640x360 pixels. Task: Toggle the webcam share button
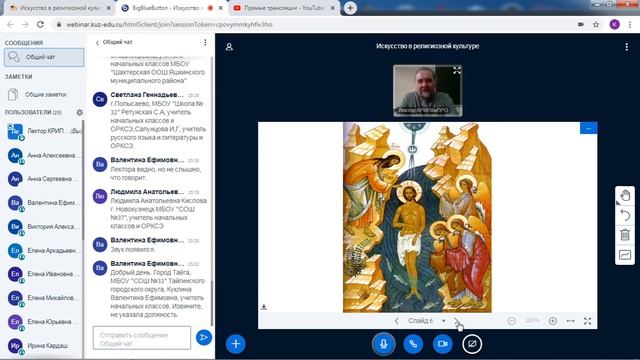(x=442, y=344)
